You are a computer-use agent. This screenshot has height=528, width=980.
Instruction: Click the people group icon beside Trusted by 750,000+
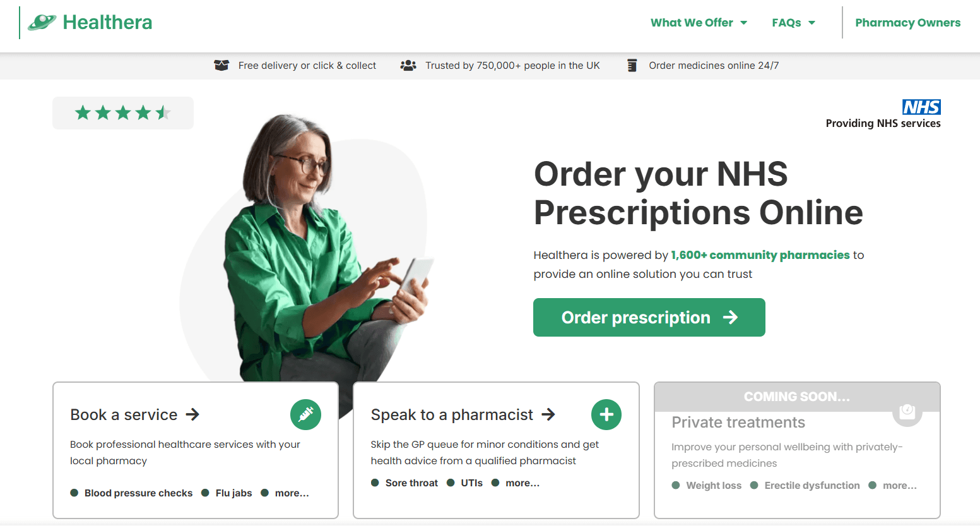[x=408, y=65]
